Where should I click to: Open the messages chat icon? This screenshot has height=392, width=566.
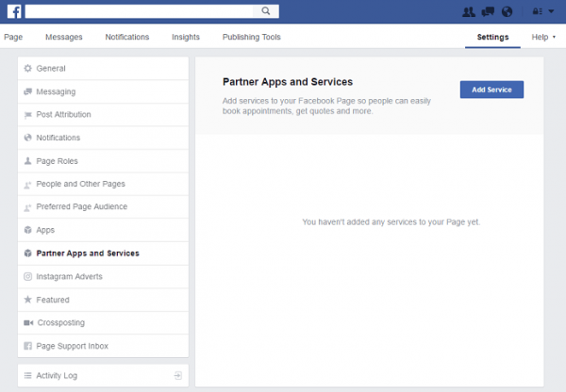[x=488, y=12]
